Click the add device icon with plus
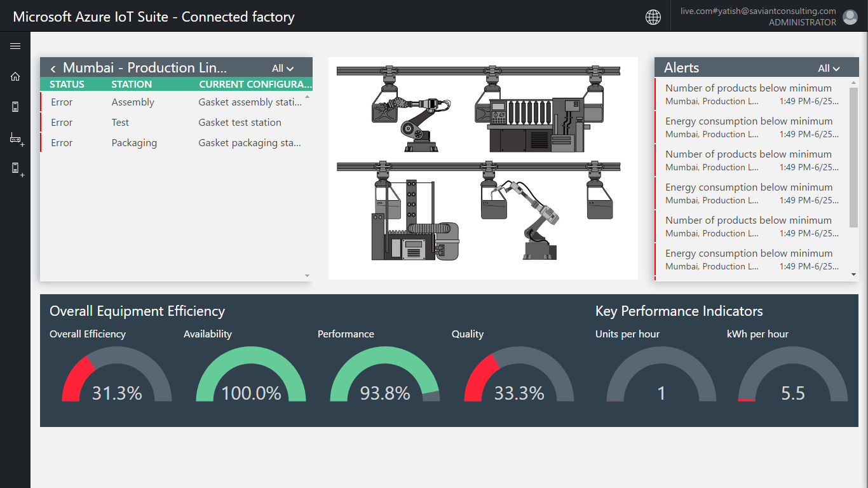 pos(17,168)
